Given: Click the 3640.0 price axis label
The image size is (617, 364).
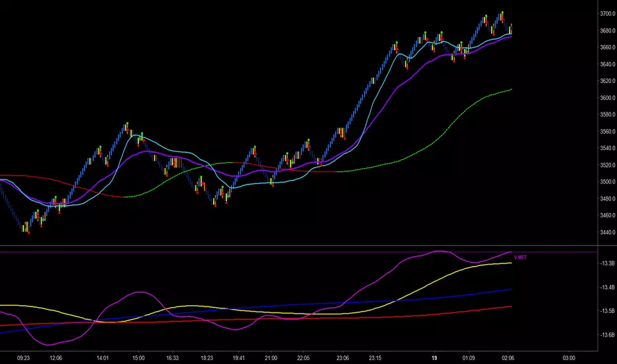Looking at the screenshot, I should [608, 64].
